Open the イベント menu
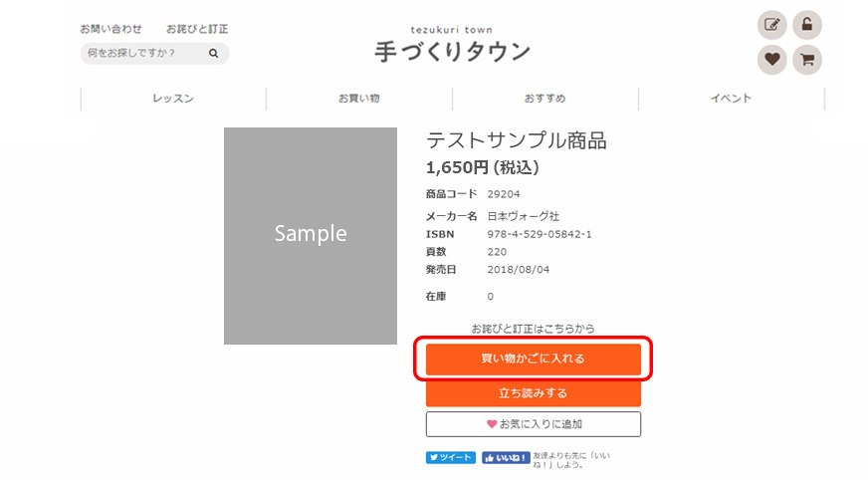The height and width of the screenshot is (480, 868). click(731, 99)
